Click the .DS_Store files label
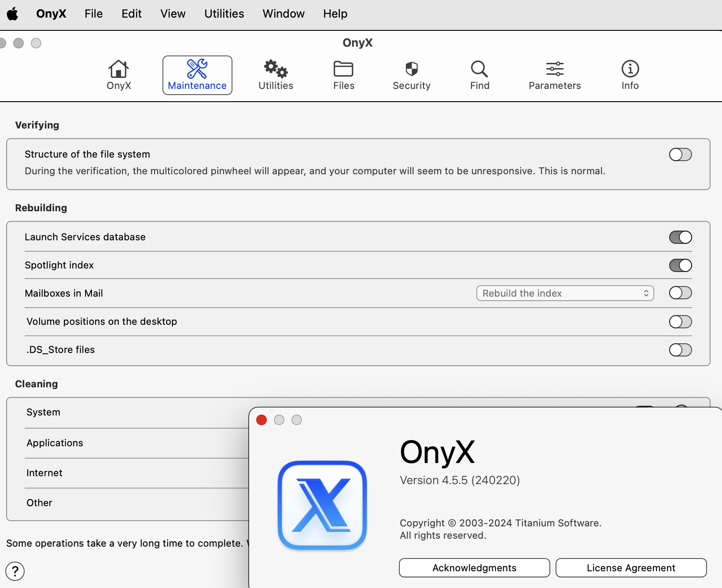Viewport: 722px width, 588px height. (60, 350)
